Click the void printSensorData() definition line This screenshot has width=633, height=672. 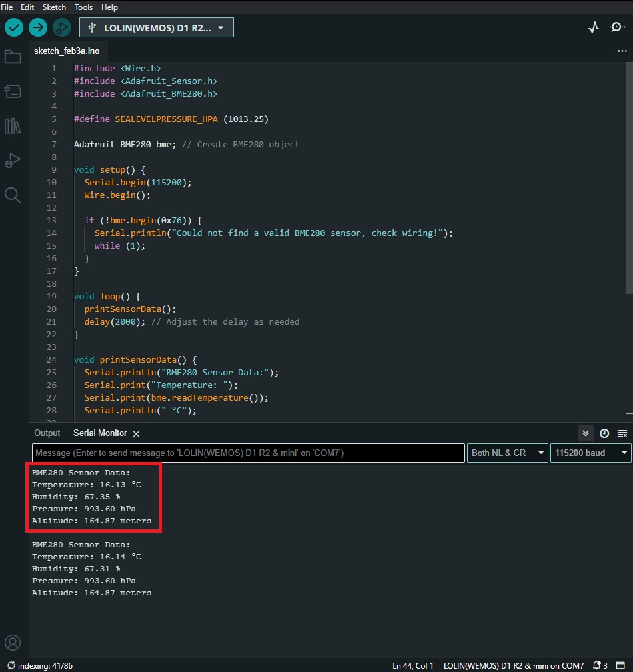tap(135, 360)
